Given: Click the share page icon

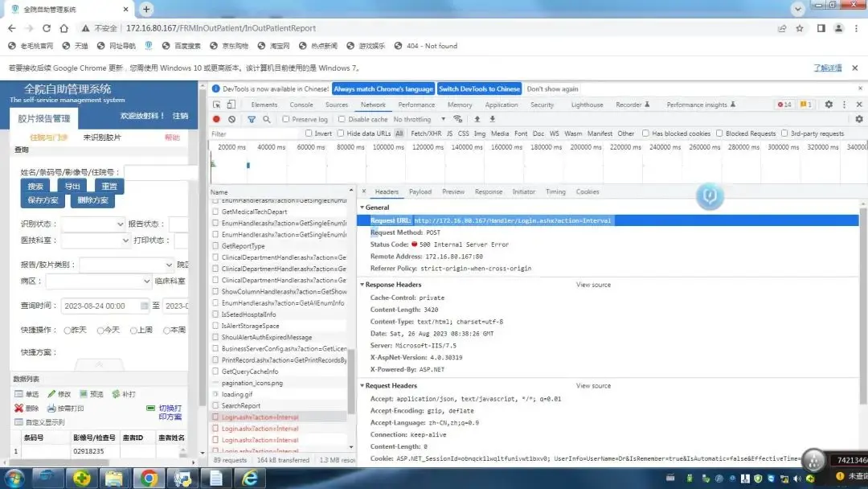Looking at the screenshot, I should pos(782,28).
